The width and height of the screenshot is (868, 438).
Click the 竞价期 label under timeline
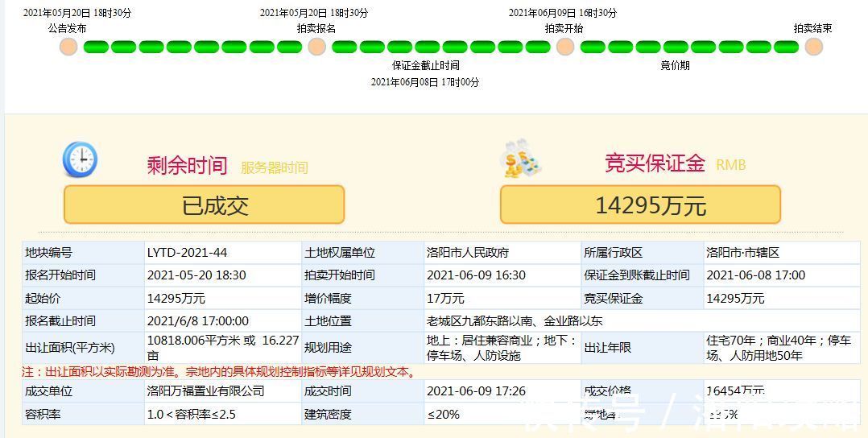pyautogui.click(x=675, y=65)
